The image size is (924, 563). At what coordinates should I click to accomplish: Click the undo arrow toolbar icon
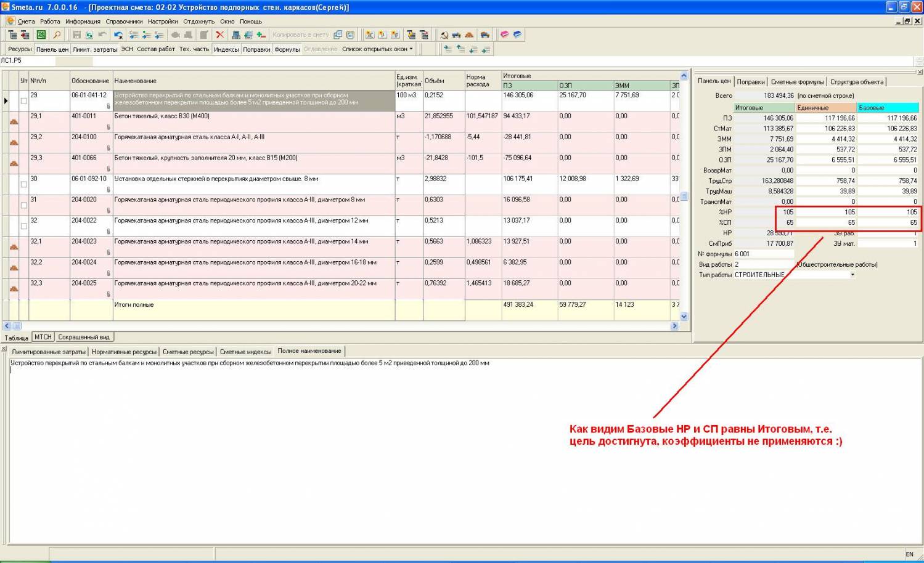[x=102, y=35]
